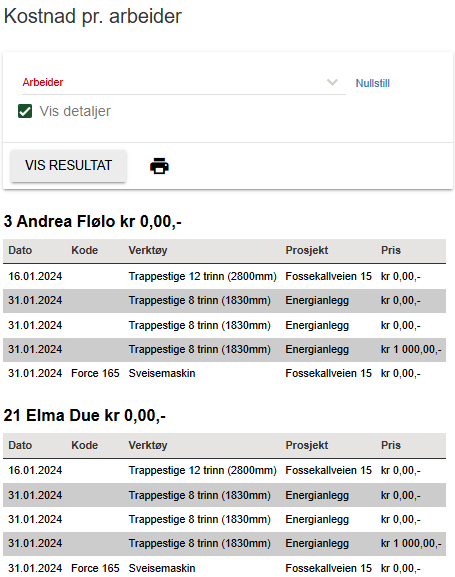Viewport: 455px width, 577px height.
Task: Select Andrea Flølo's kr 1 000,00 row
Action: click(224, 350)
